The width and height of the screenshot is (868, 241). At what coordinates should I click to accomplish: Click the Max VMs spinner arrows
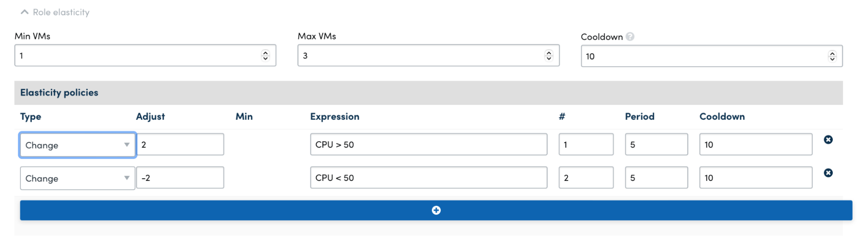click(549, 55)
